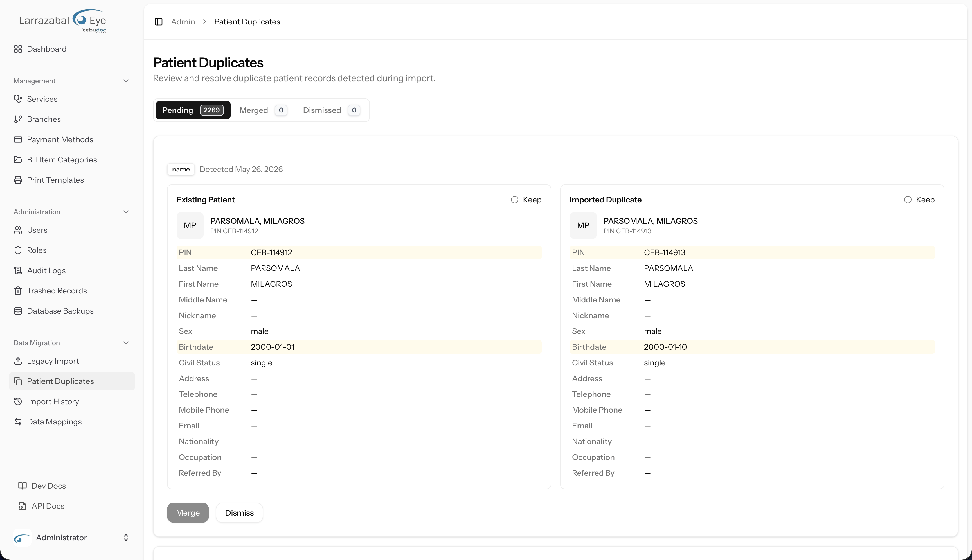Viewport: 972px width, 560px height.
Task: Click the Roles shield icon
Action: click(18, 250)
